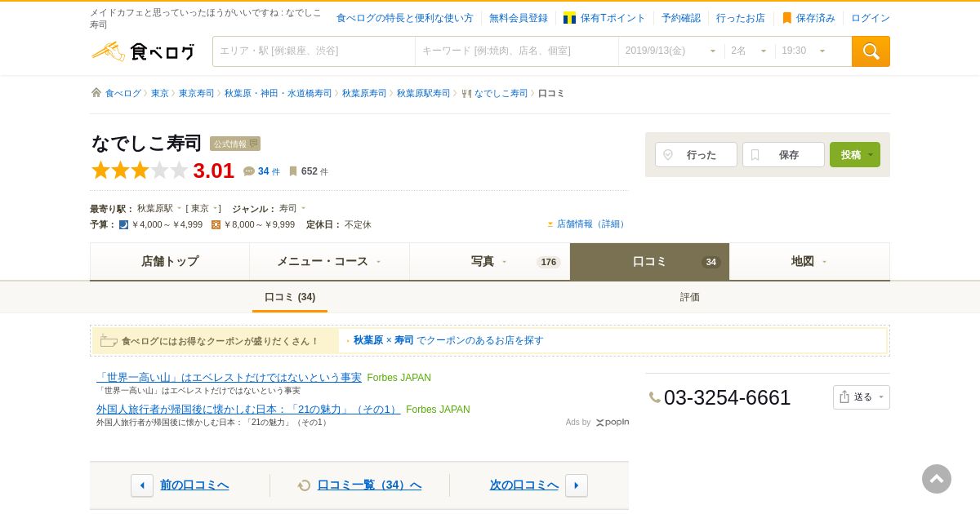Click the lunch budget icon
The height and width of the screenshot is (514, 980).
click(216, 225)
